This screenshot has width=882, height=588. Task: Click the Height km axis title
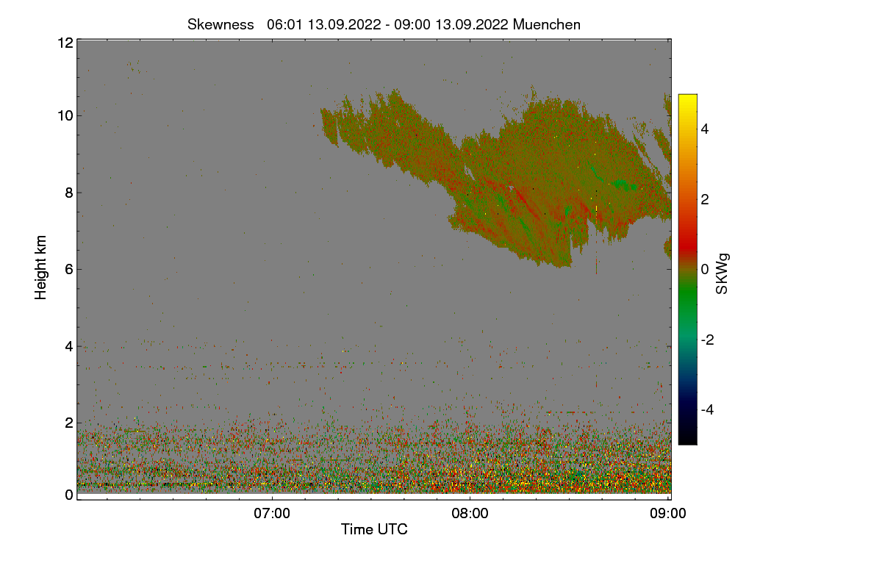coord(41,268)
